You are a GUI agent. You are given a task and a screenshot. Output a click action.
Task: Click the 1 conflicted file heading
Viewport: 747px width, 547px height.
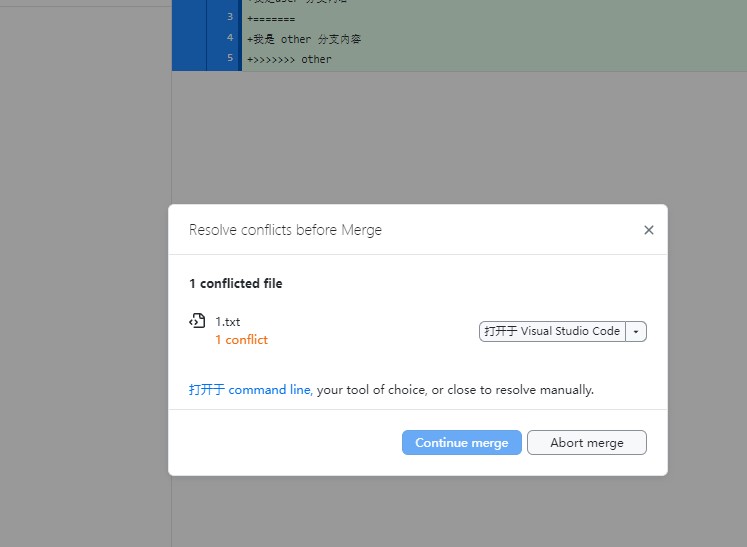[236, 284]
